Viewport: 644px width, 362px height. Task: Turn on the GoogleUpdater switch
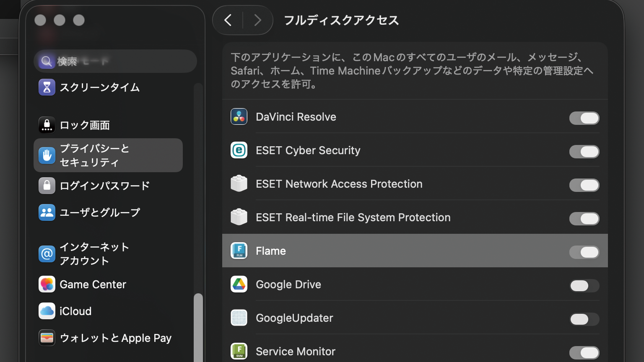coord(584,319)
